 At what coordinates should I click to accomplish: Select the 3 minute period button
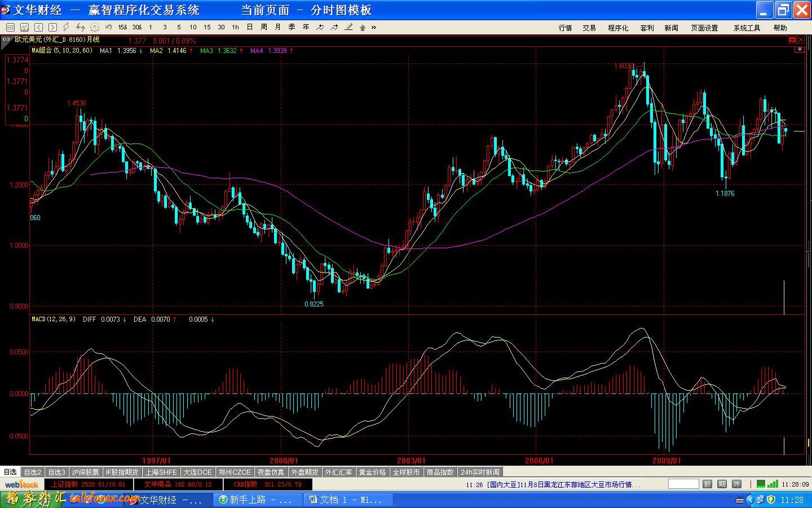[165, 27]
